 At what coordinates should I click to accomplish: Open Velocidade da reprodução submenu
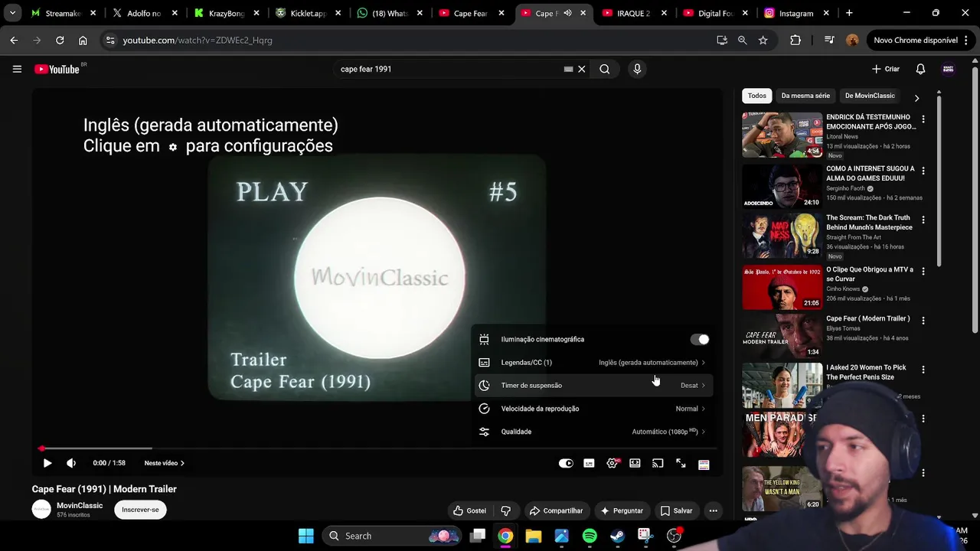593,409
